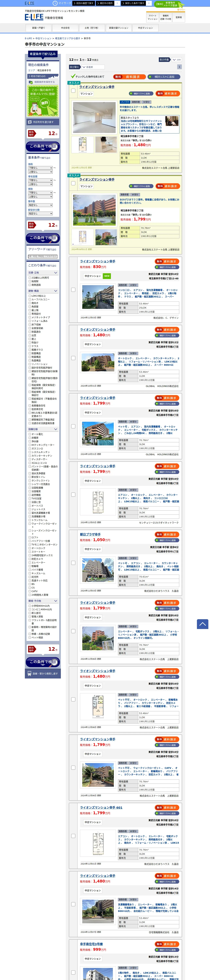Collapse the 建物・構造 section

tap(43, 291)
